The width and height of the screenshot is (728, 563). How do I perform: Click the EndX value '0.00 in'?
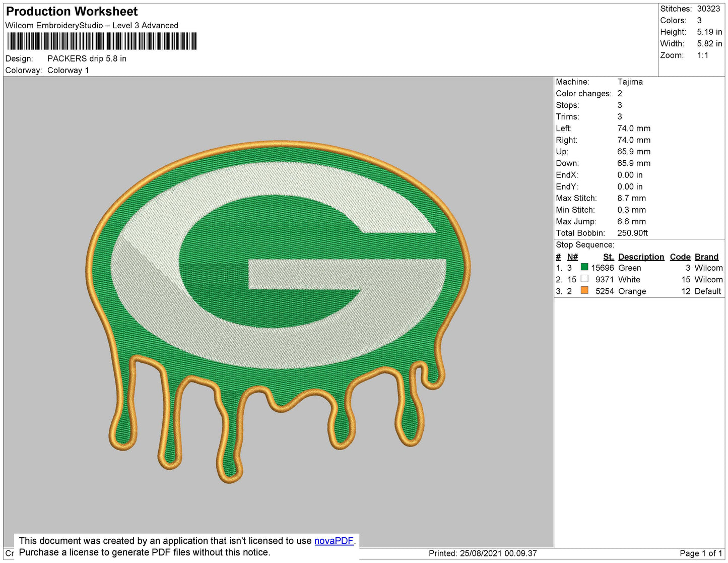coord(630,175)
